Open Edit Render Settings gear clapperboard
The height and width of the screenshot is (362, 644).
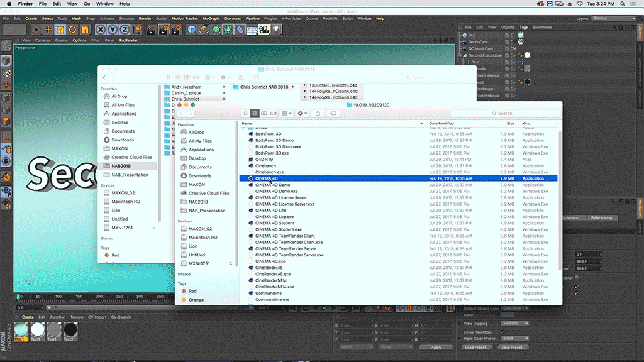click(176, 30)
